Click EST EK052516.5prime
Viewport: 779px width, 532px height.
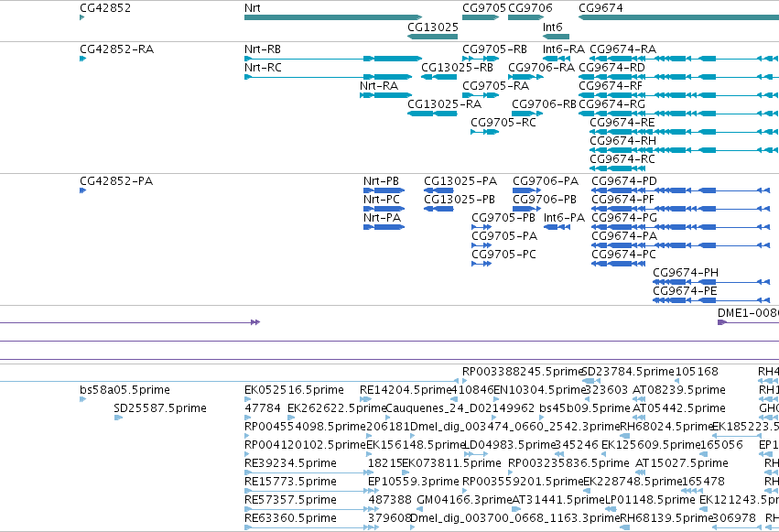point(247,399)
